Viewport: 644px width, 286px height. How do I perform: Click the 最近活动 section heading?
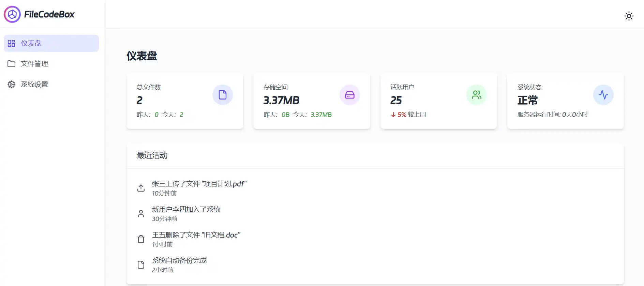(x=152, y=155)
